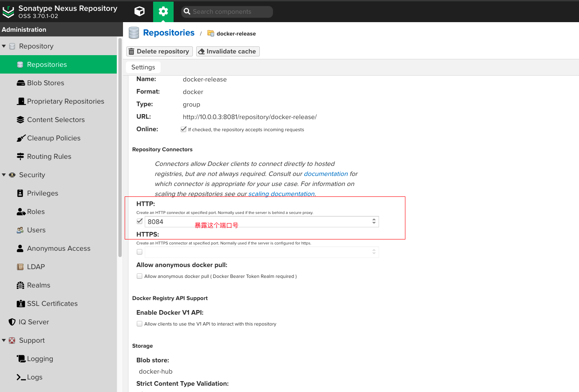Viewport: 579px width, 392px height.
Task: Click the docker-hub blob store value
Action: click(x=156, y=372)
